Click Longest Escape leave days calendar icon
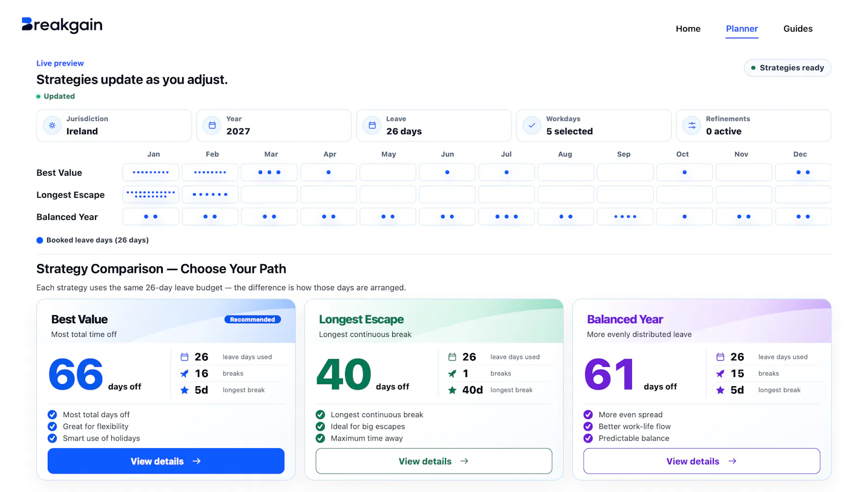 pos(452,357)
